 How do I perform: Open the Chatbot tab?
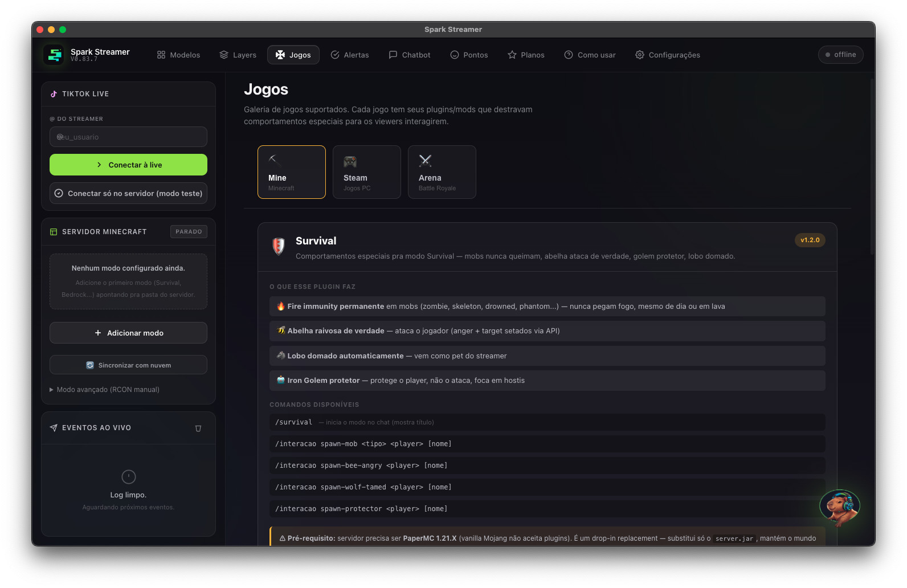click(x=410, y=55)
